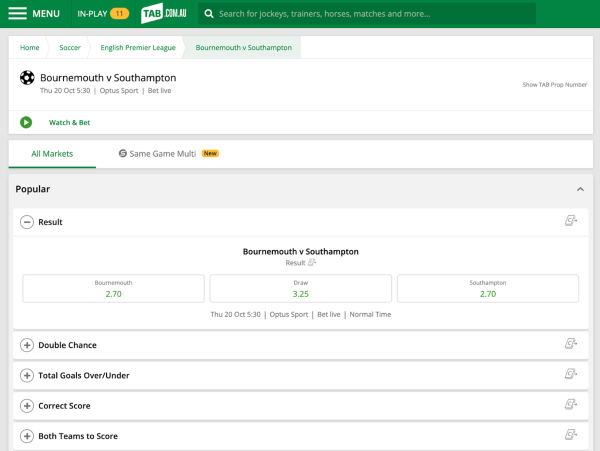
Task: Click the Popular section heading
Action: pyautogui.click(x=33, y=189)
